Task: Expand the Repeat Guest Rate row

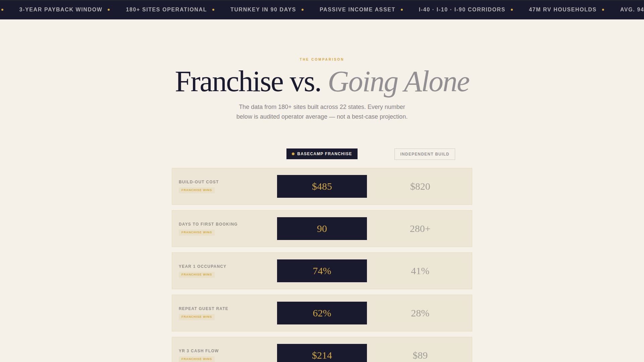Action: tap(322, 313)
